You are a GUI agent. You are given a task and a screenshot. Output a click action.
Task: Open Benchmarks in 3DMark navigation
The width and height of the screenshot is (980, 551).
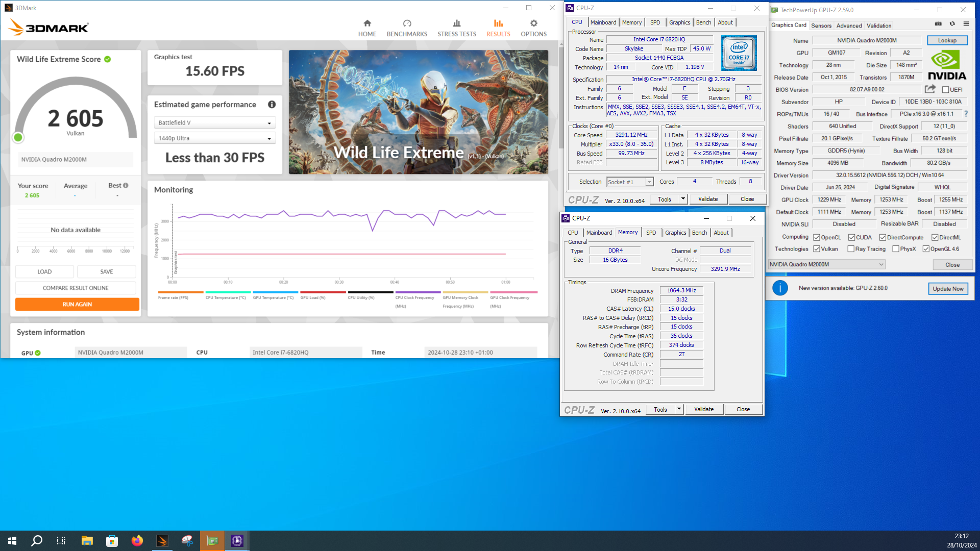point(407,28)
